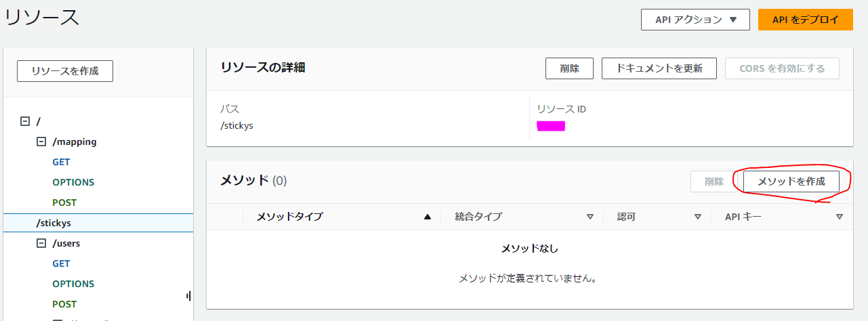The width and height of the screenshot is (868, 321).
Task: Open the API アクション dropdown
Action: [695, 20]
